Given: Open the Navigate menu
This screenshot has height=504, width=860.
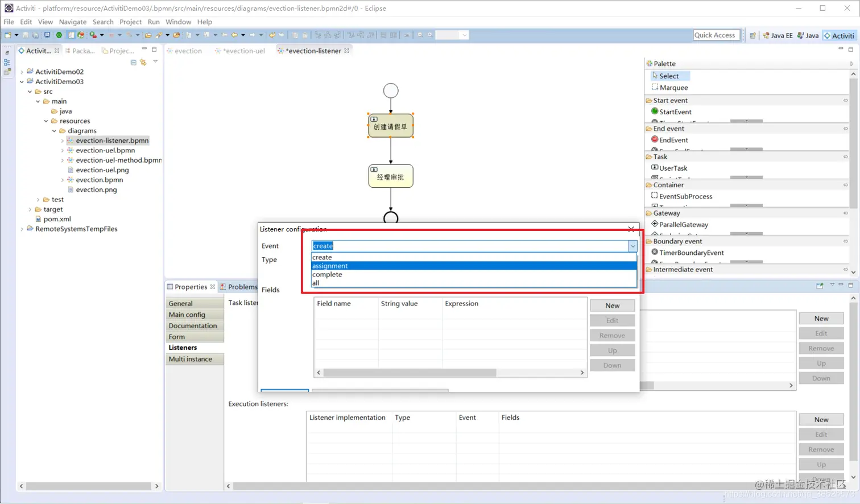Looking at the screenshot, I should (x=73, y=22).
